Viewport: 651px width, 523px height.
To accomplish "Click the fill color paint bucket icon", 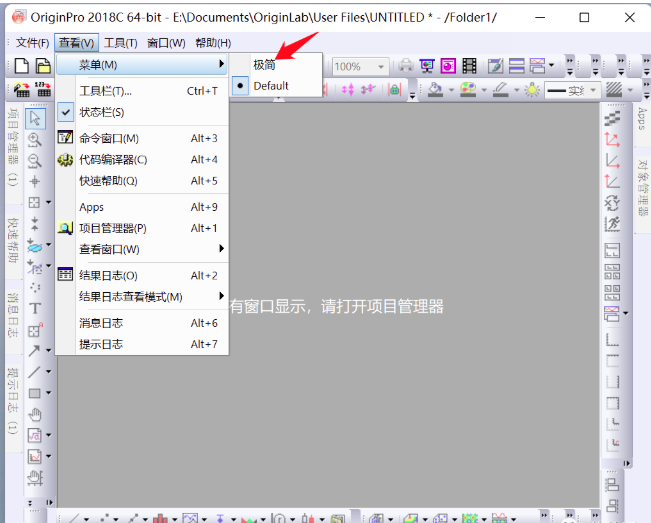I will click(435, 90).
